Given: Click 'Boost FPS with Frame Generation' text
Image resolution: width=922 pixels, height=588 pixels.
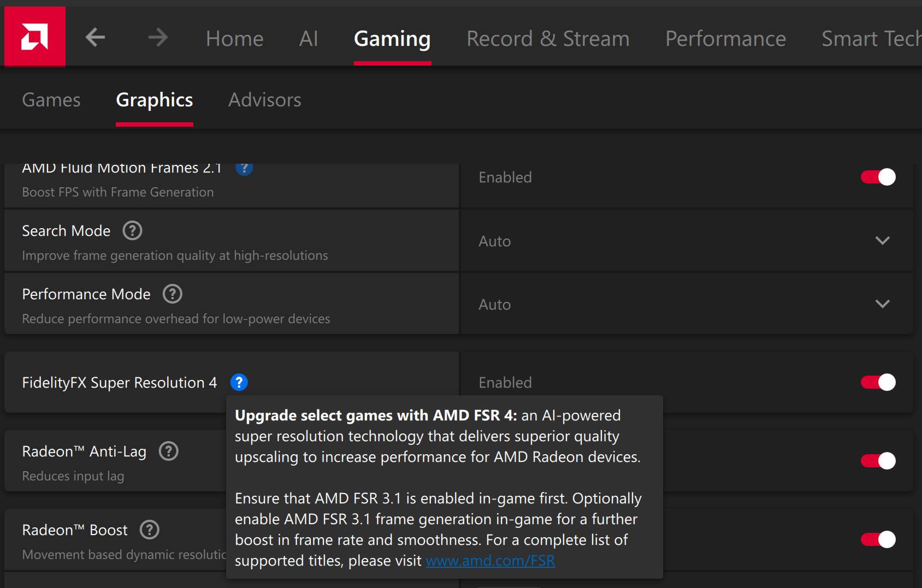Looking at the screenshot, I should pos(118,192).
